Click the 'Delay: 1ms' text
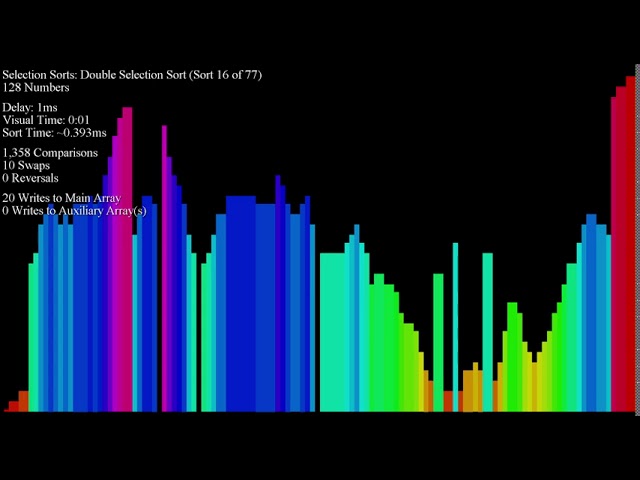This screenshot has height=480, width=640. tap(30, 108)
